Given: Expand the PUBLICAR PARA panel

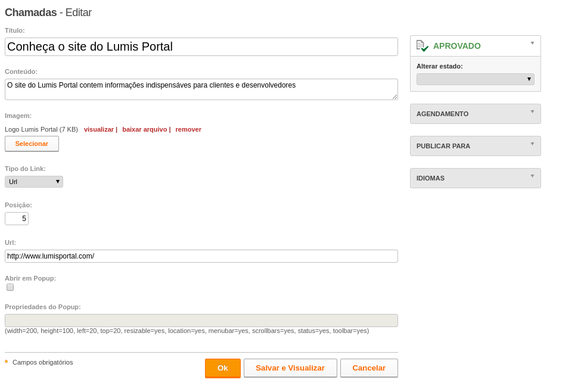Looking at the screenshot, I should coord(475,146).
